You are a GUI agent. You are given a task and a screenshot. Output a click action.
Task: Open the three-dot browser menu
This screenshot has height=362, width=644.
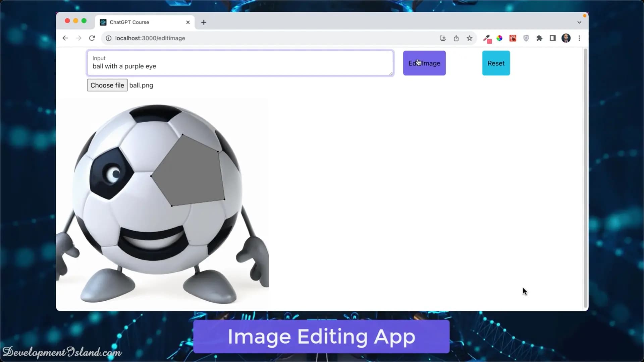pos(579,38)
